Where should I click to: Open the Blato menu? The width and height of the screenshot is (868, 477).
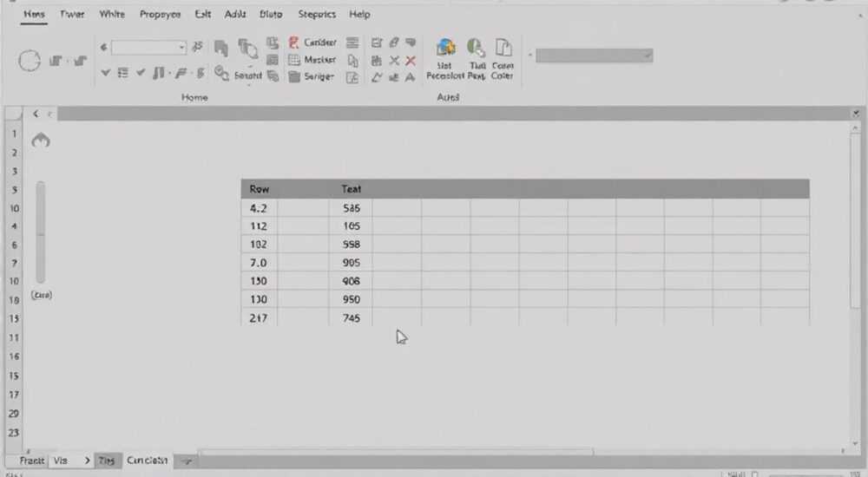(271, 15)
